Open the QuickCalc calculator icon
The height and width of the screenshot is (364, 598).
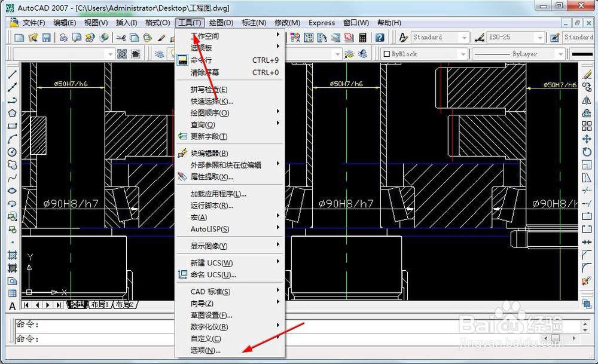(x=362, y=37)
